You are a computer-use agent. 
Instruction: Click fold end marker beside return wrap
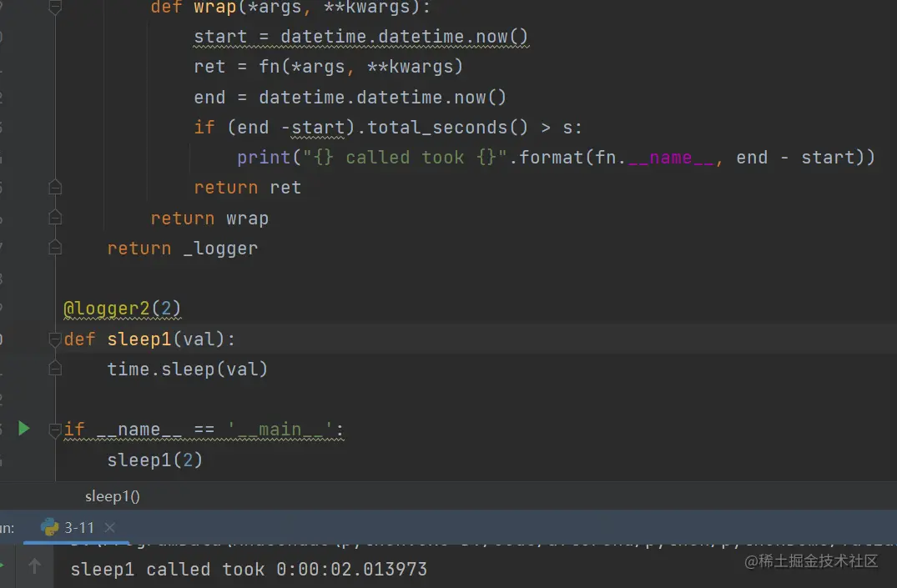point(55,218)
